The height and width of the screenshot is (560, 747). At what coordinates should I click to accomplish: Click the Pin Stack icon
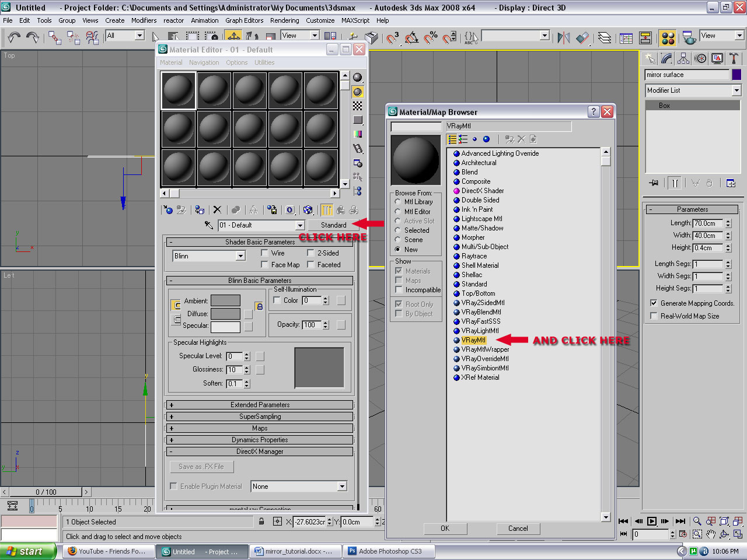pyautogui.click(x=654, y=183)
